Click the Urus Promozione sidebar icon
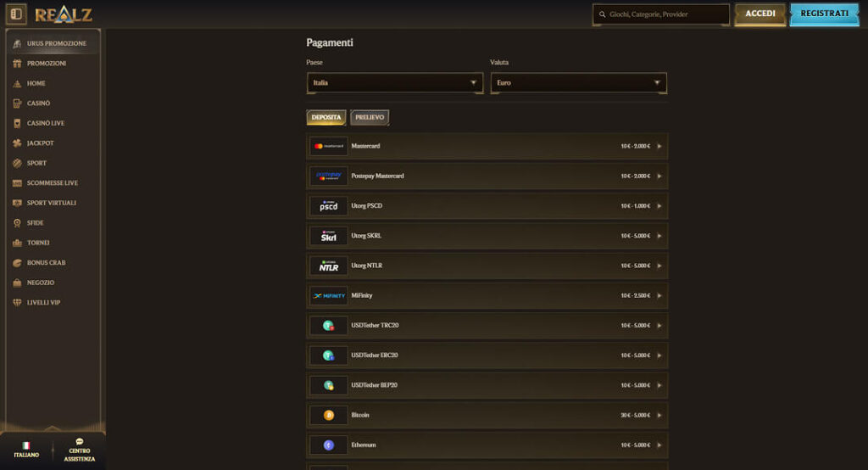This screenshot has height=470, width=868. pos(17,43)
